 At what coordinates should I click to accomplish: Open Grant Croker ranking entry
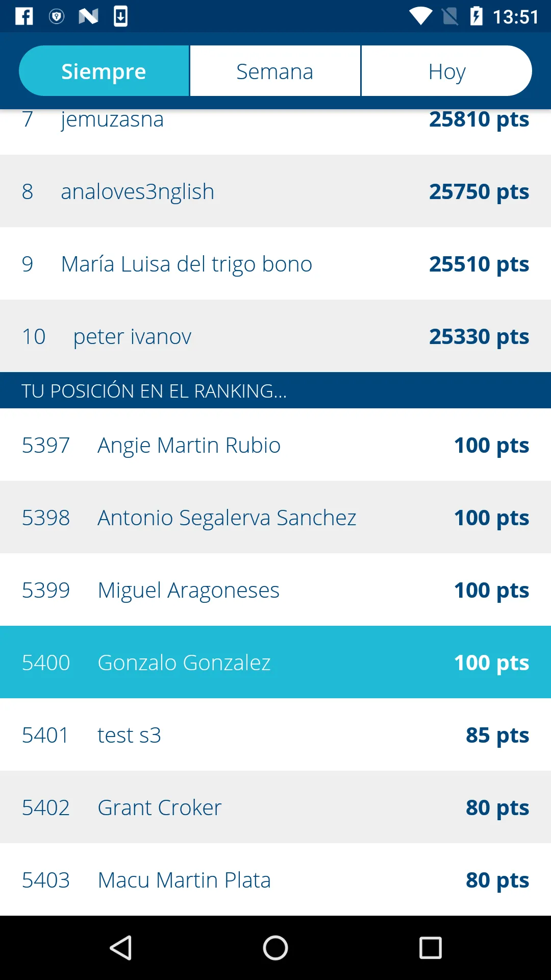[x=275, y=807]
